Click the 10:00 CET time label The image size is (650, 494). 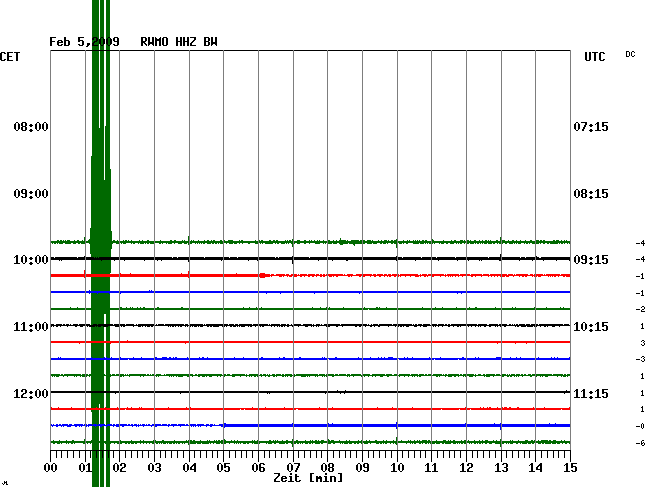(31, 260)
